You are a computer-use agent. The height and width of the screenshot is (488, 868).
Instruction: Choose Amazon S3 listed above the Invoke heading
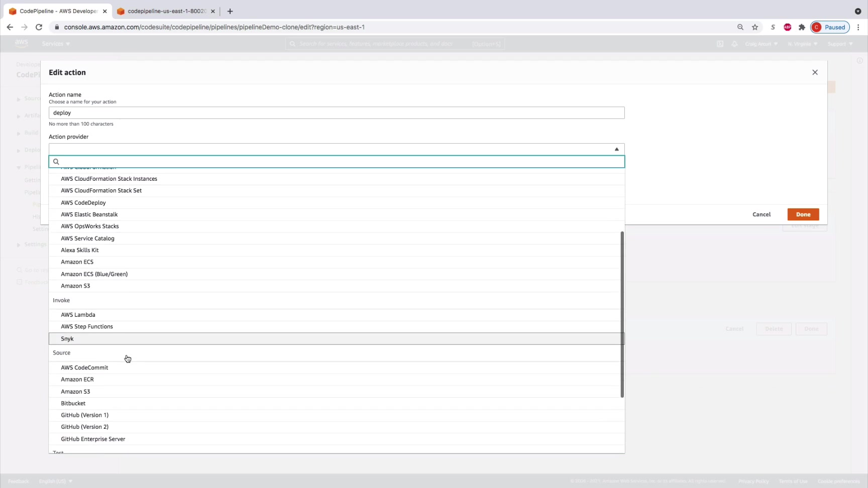[x=337, y=286]
